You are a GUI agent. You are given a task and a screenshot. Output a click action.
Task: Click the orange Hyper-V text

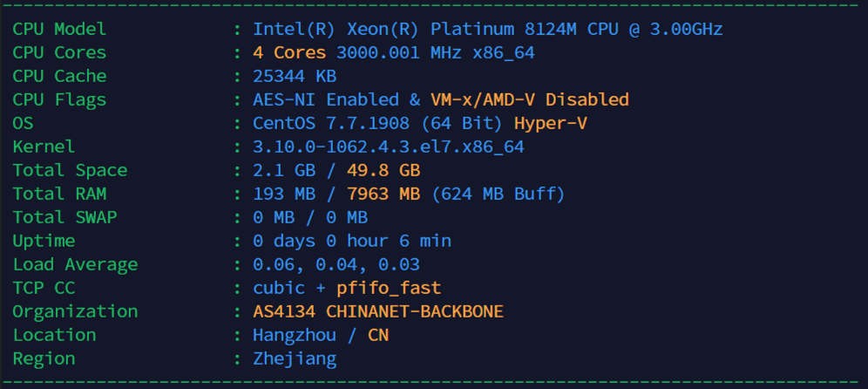[x=550, y=123]
